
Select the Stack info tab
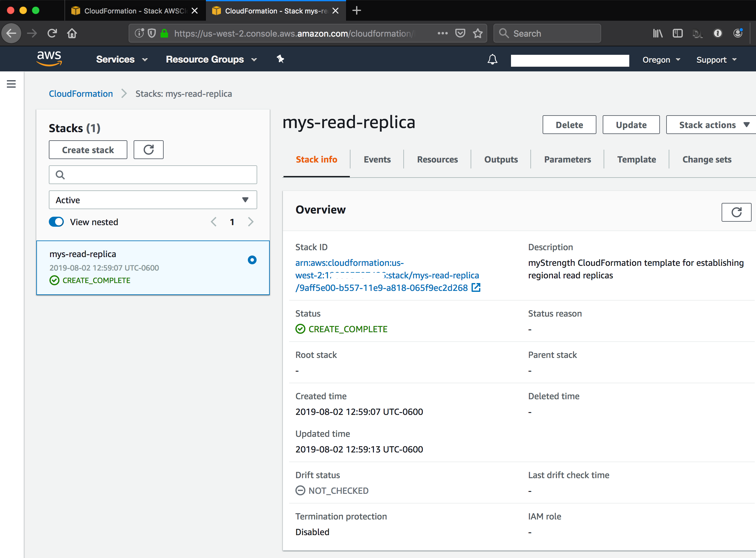(316, 159)
